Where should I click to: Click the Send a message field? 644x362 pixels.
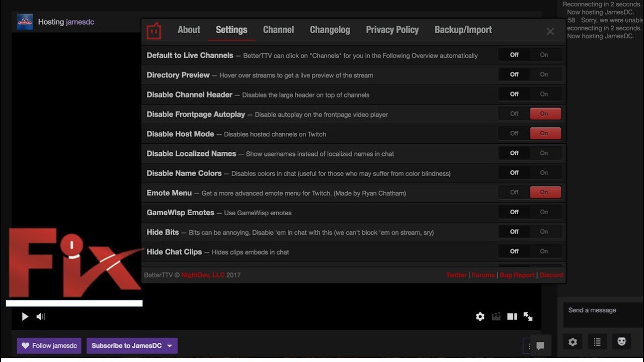(x=603, y=314)
